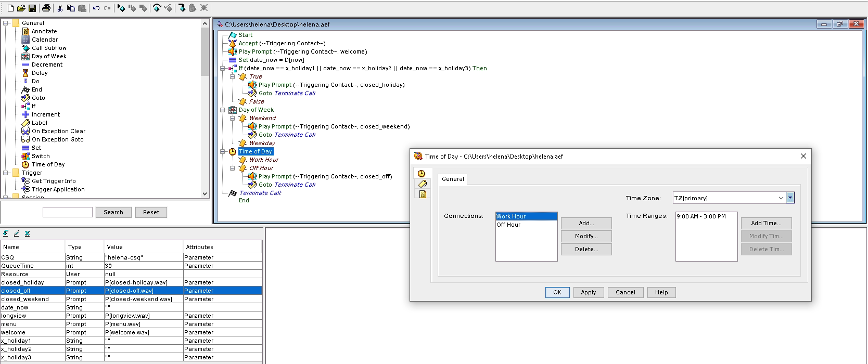
Task: Click the delete-variable X icon
Action: (x=27, y=233)
